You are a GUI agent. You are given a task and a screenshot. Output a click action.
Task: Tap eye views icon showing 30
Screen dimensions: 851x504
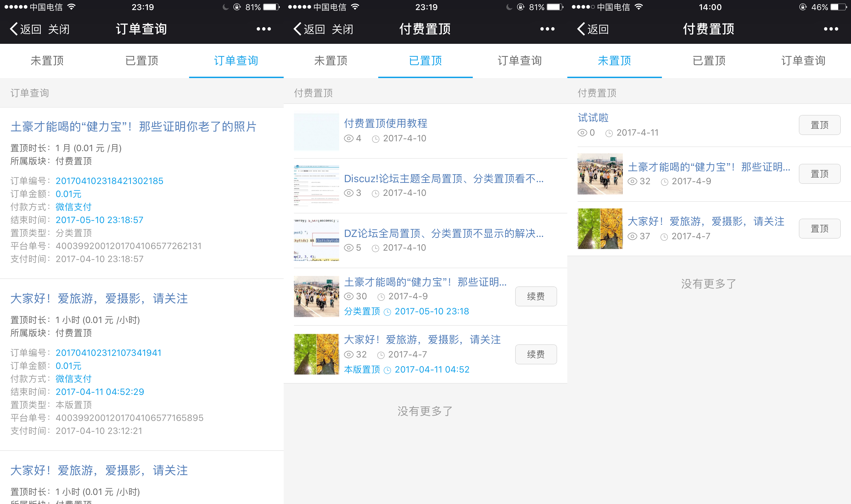[x=349, y=297]
